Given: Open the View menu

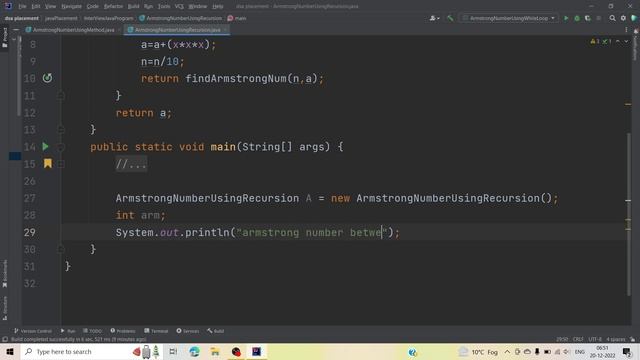Looking at the screenshot, I should pyautogui.click(x=50, y=6).
